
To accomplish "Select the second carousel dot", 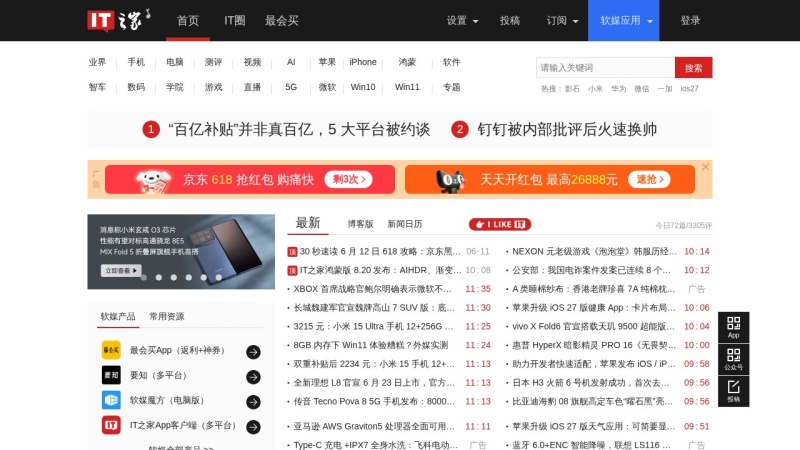I will (159, 278).
